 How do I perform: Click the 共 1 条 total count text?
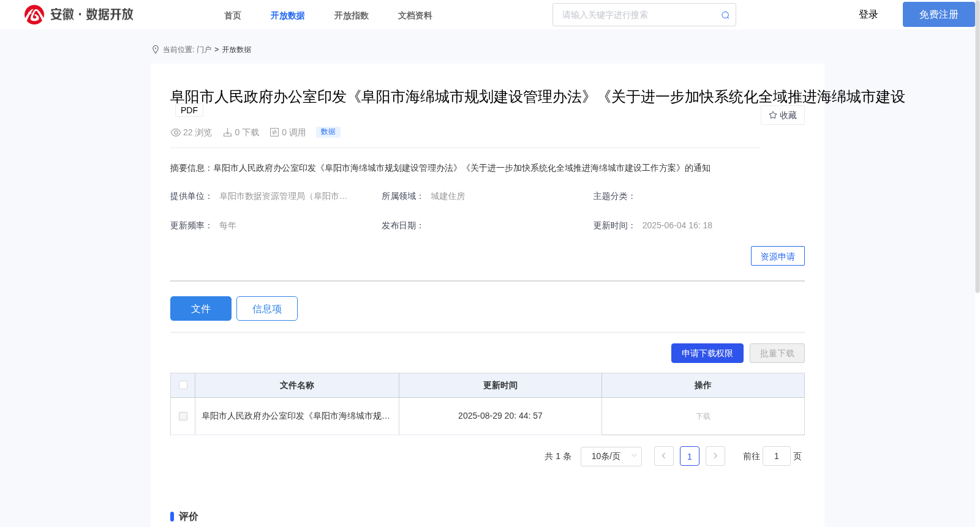click(558, 457)
